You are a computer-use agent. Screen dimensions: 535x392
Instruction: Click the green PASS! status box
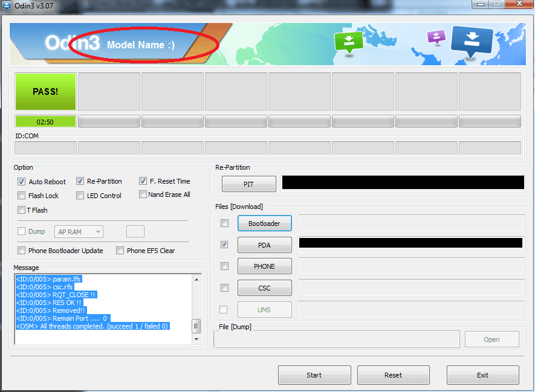coord(45,92)
